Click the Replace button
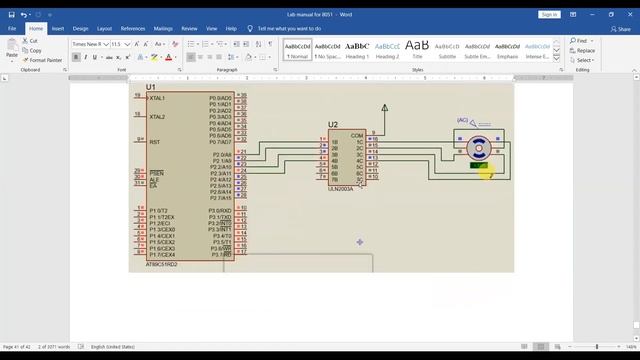The height and width of the screenshot is (360, 640). pos(582,51)
